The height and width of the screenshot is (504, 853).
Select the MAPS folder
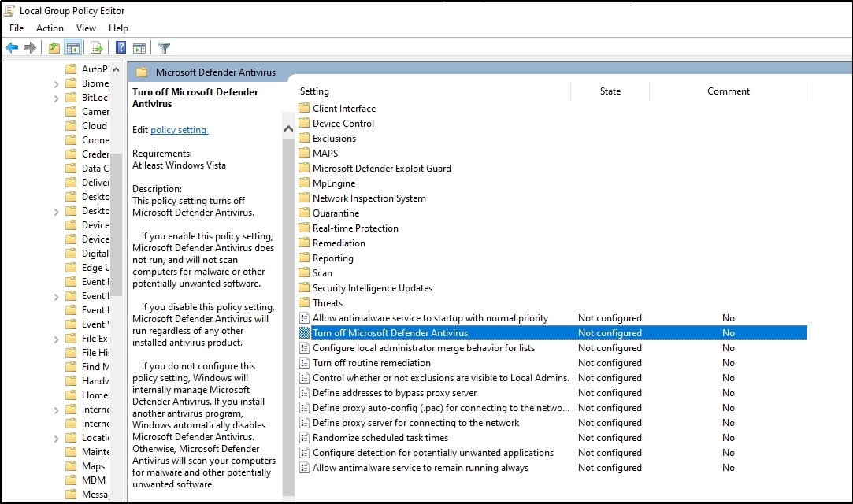click(319, 154)
